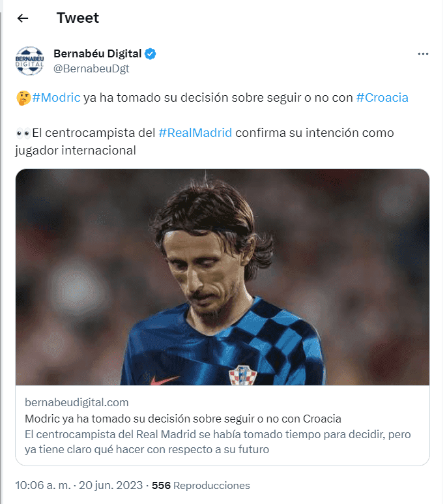447x504 pixels.
Task: Open the @BernabeuDgt handle
Action: 91,68
